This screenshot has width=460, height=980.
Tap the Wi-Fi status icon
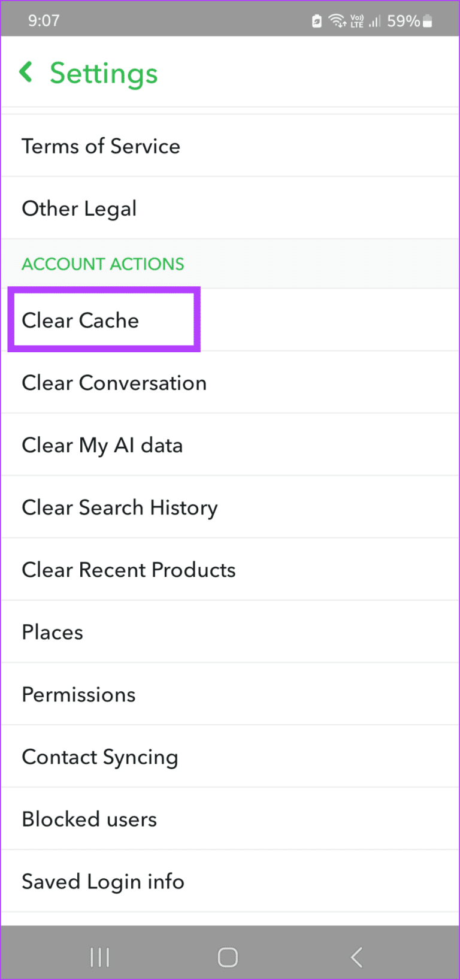pyautogui.click(x=337, y=20)
